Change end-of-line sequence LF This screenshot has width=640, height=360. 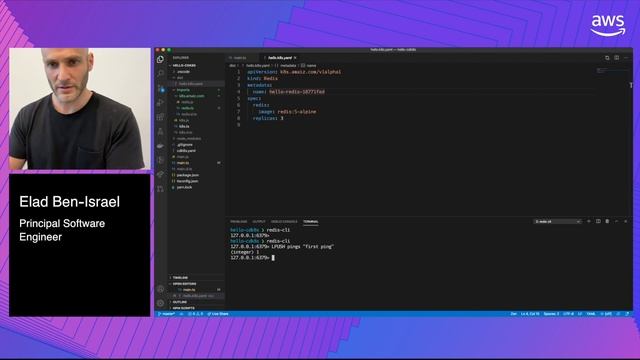pos(580,314)
